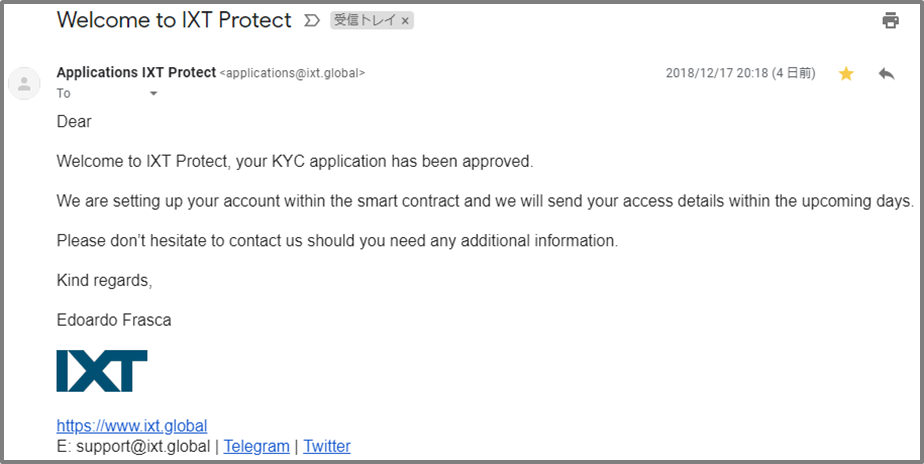Open the https://www.ixt.global link
Image resolution: width=924 pixels, height=464 pixels.
tap(132, 426)
